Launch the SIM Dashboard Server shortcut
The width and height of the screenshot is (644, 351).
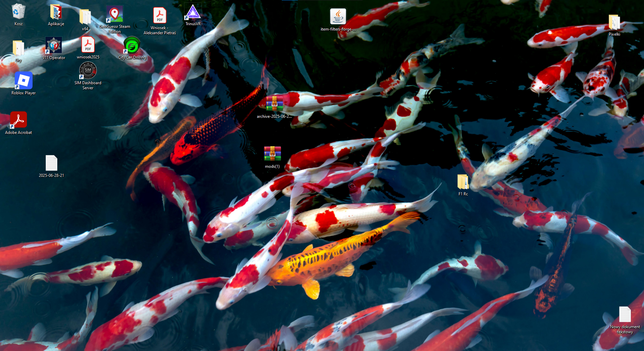pos(88,70)
